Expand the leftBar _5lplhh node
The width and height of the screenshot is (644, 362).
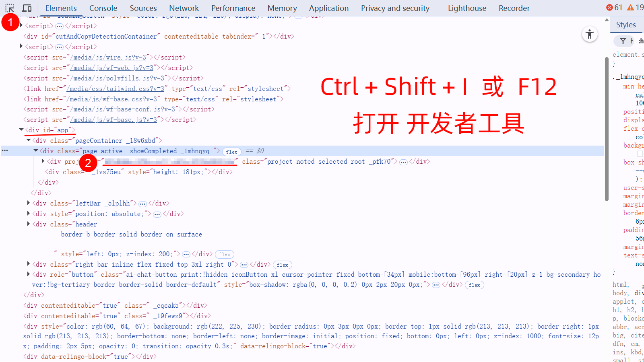point(29,203)
